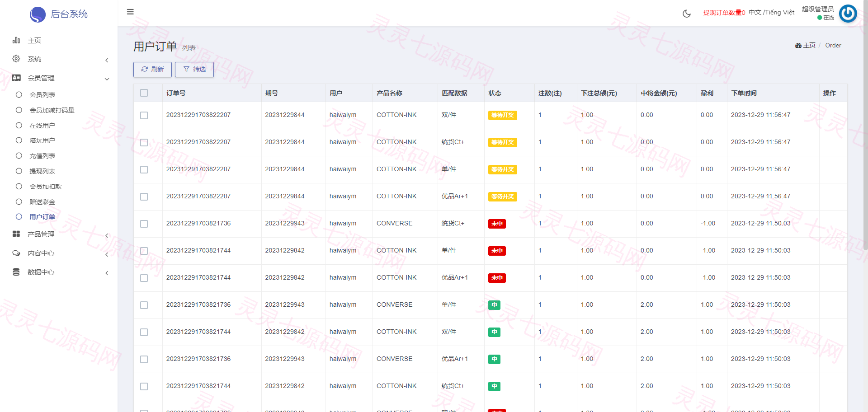Click the 盈利 column header

click(707, 93)
